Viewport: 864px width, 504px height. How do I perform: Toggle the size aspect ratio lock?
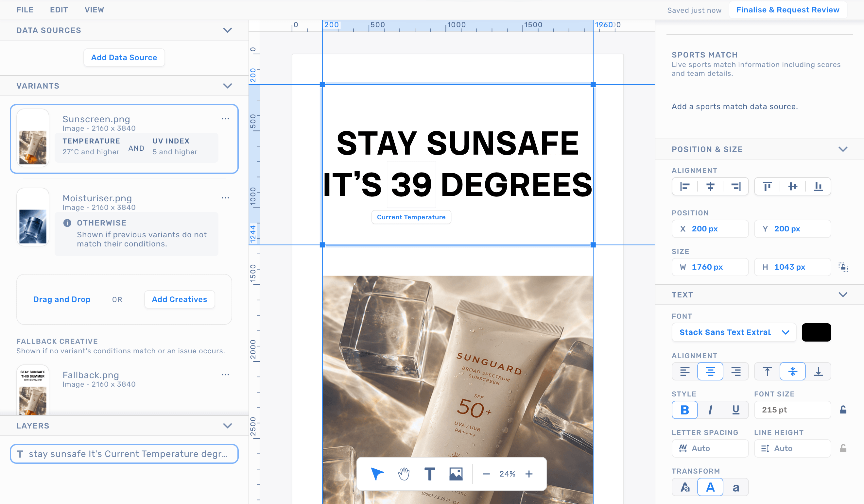pyautogui.click(x=843, y=267)
